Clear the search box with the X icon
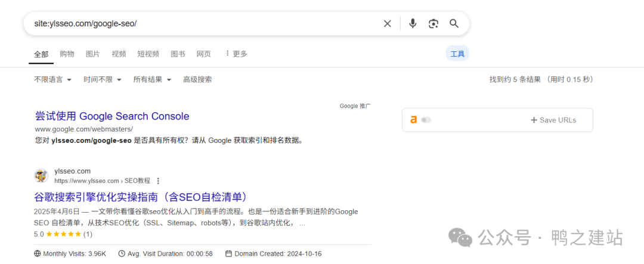This screenshot has height=264, width=644. 388,23
